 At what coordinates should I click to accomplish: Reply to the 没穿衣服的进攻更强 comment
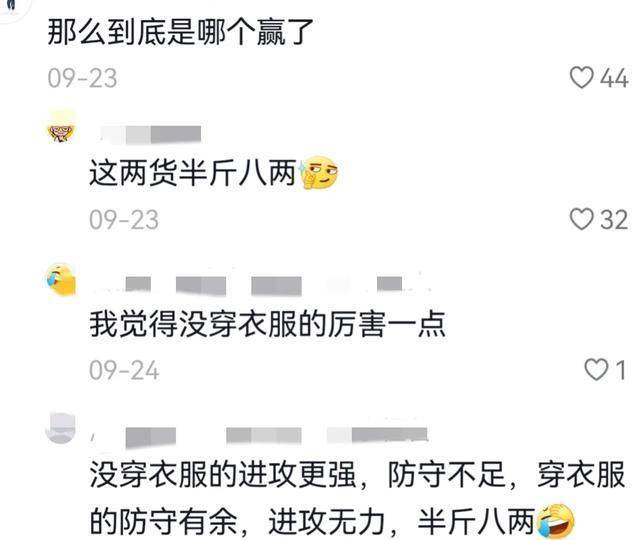[357, 498]
